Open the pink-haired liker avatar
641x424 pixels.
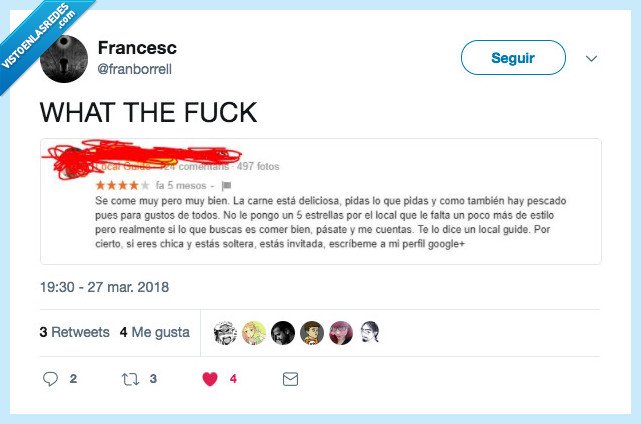[341, 333]
